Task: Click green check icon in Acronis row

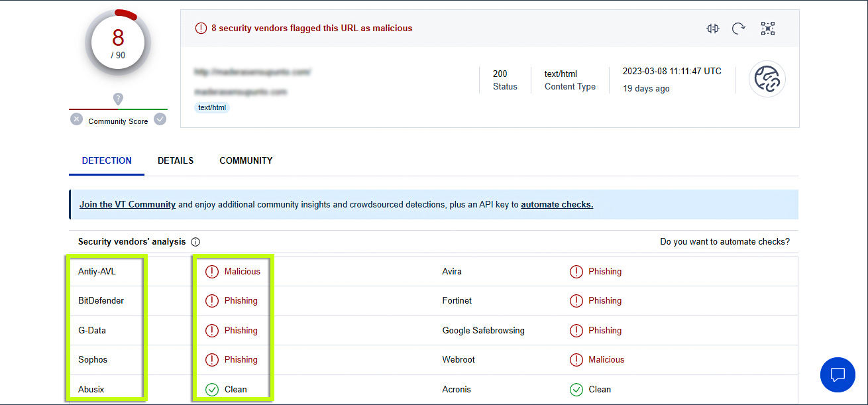Action: [576, 389]
